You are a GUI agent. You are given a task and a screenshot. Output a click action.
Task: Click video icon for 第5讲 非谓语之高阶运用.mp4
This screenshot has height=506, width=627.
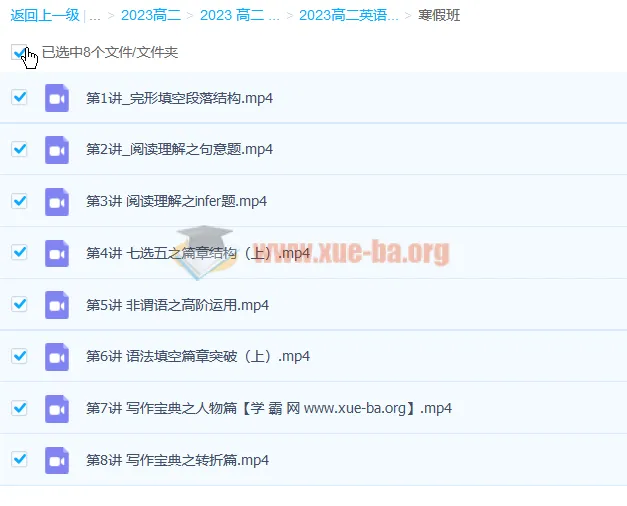(x=57, y=305)
